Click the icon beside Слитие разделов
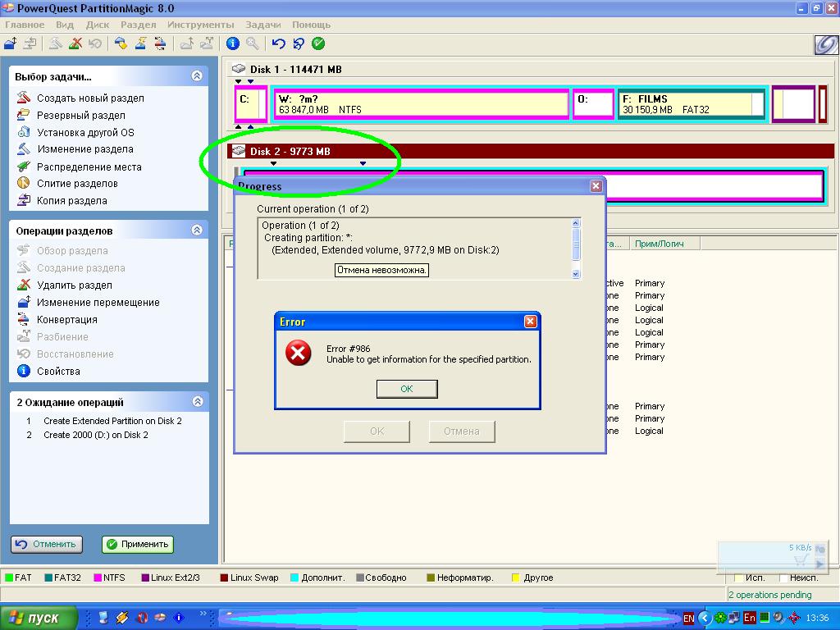This screenshot has width=840, height=630. pos(24,183)
